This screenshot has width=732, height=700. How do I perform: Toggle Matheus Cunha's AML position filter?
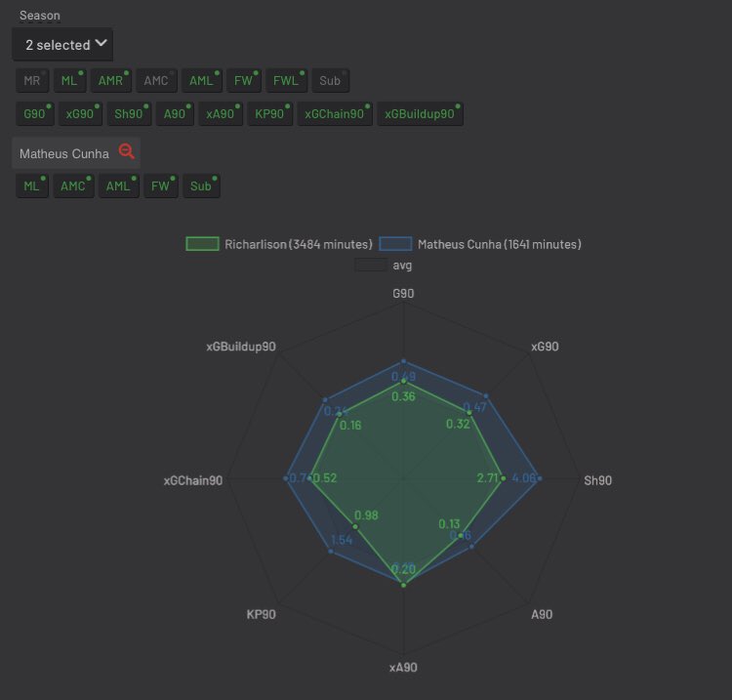pyautogui.click(x=119, y=185)
